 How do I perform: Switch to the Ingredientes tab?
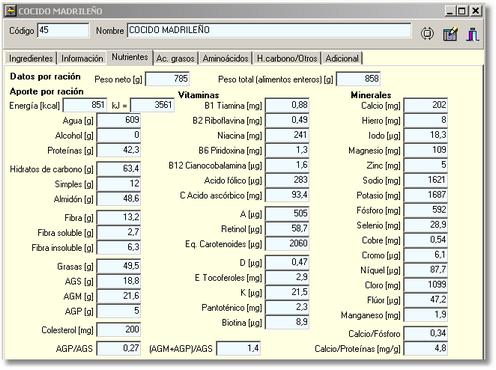pyautogui.click(x=31, y=58)
